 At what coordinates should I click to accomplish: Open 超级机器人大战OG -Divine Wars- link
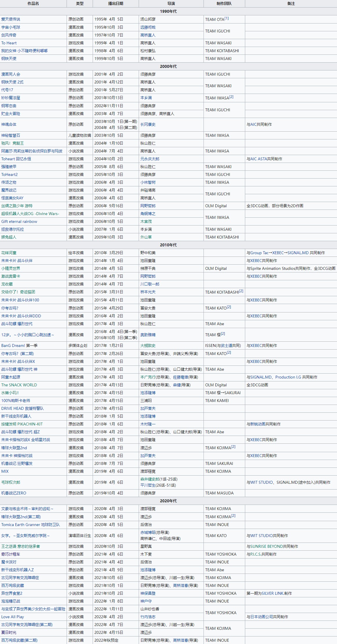point(30,214)
